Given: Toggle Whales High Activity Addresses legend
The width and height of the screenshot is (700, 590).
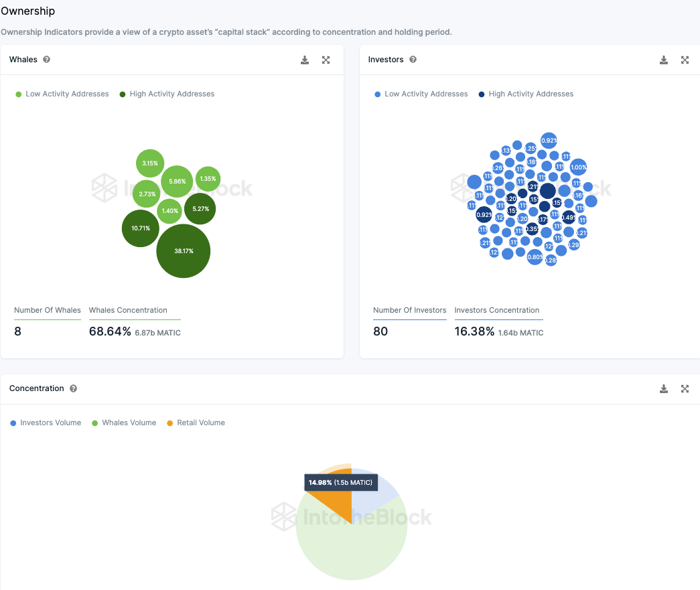Looking at the screenshot, I should 167,94.
